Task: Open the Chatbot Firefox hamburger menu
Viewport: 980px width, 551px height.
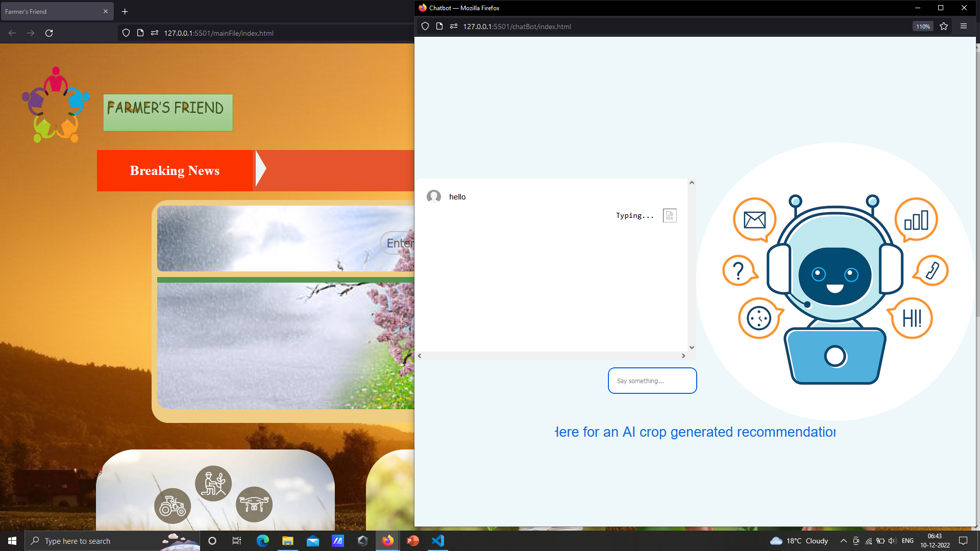Action: (964, 26)
